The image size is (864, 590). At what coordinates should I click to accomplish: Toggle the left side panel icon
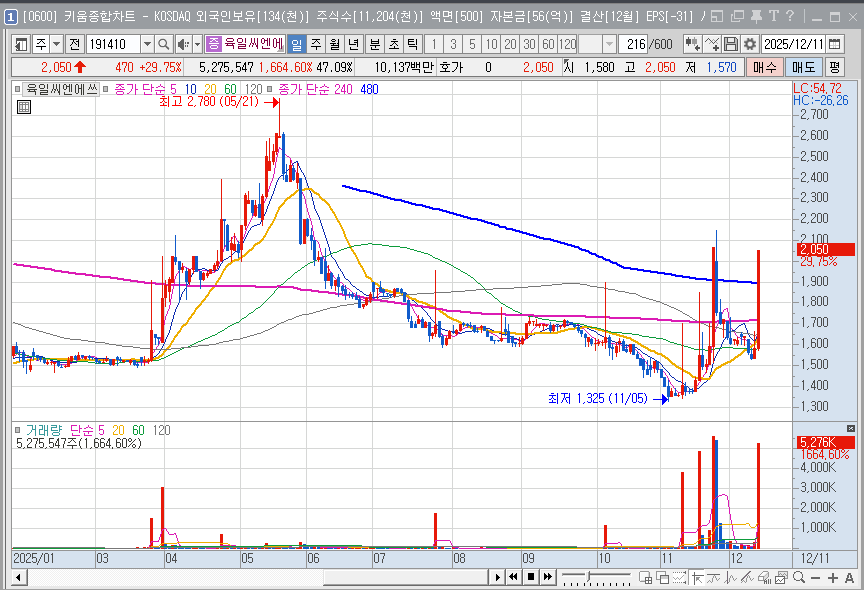[21, 44]
